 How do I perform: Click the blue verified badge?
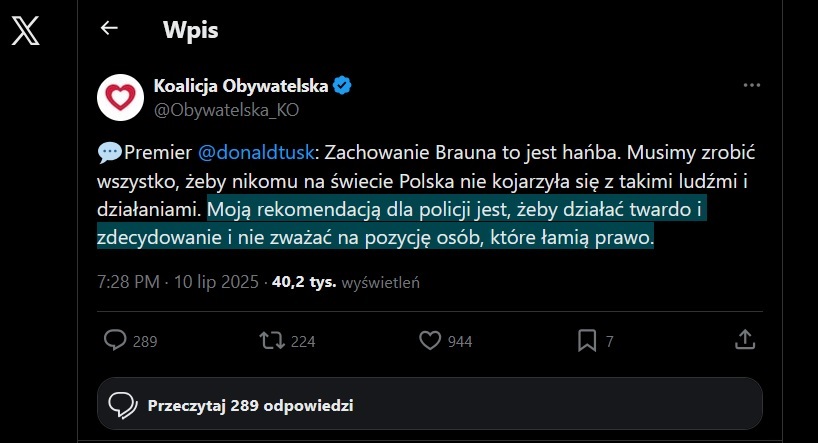pyautogui.click(x=342, y=86)
